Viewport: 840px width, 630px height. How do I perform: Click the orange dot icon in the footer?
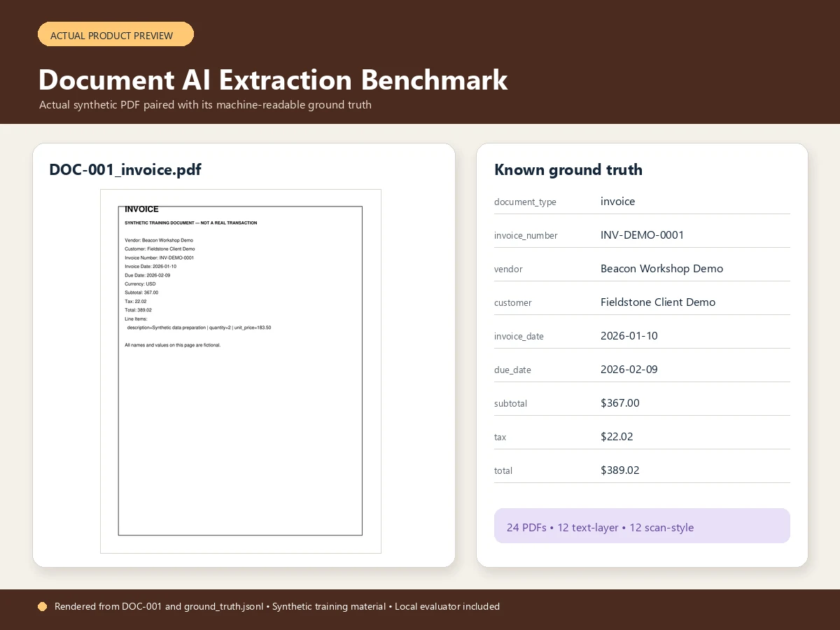point(43,607)
